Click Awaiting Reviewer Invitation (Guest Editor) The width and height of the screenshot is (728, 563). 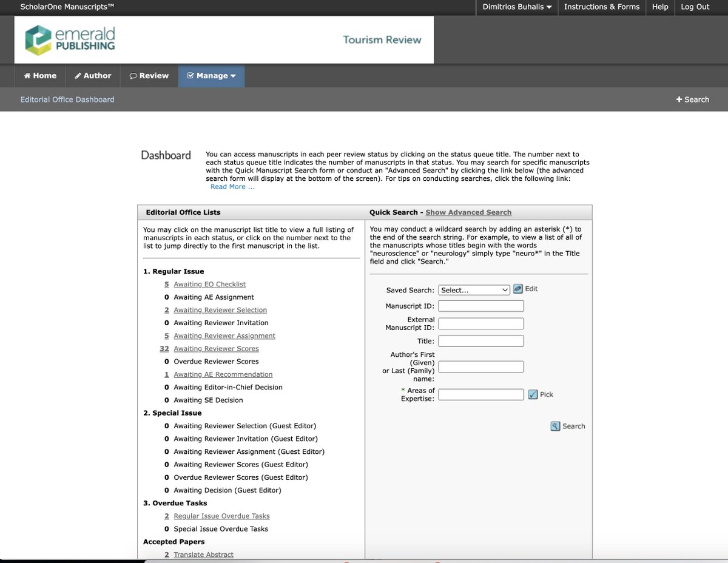tap(246, 439)
